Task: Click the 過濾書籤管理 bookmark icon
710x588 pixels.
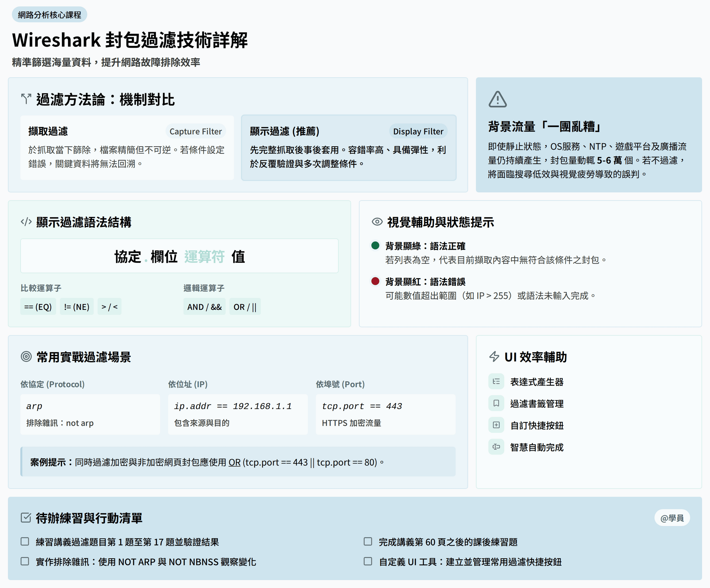Action: 496,403
